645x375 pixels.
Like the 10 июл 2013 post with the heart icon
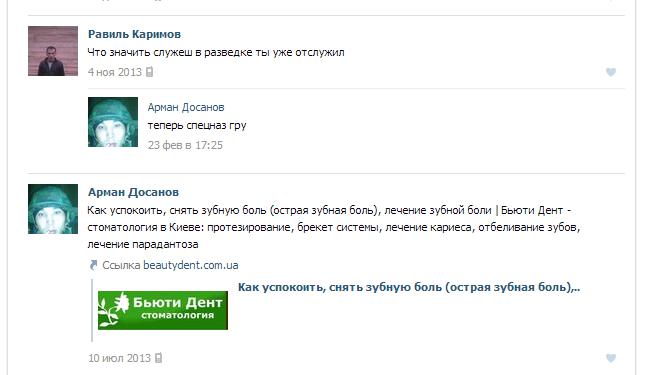[x=611, y=358]
